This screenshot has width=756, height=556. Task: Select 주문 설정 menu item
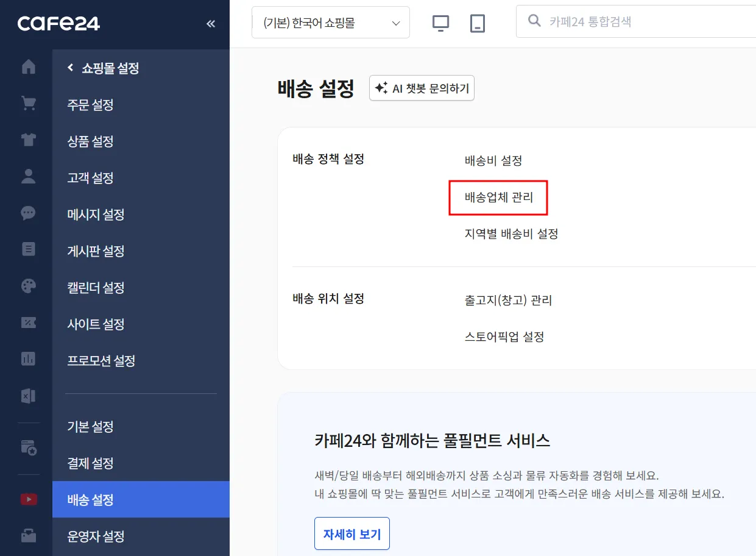(91, 105)
